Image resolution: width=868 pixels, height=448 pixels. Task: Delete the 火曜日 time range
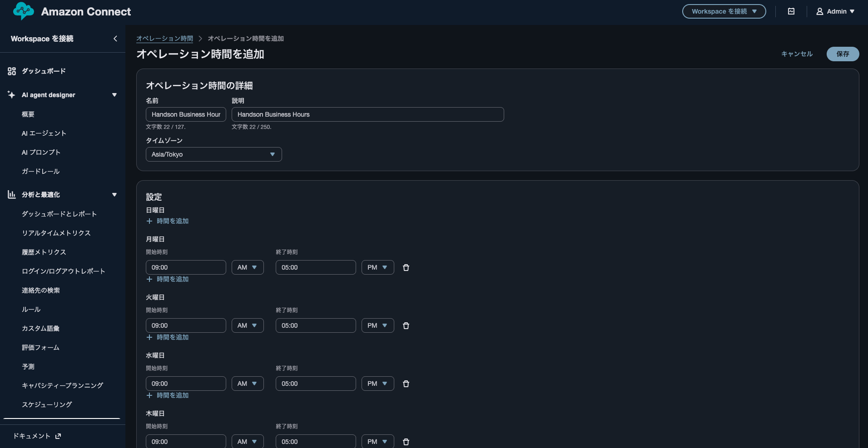tap(406, 325)
